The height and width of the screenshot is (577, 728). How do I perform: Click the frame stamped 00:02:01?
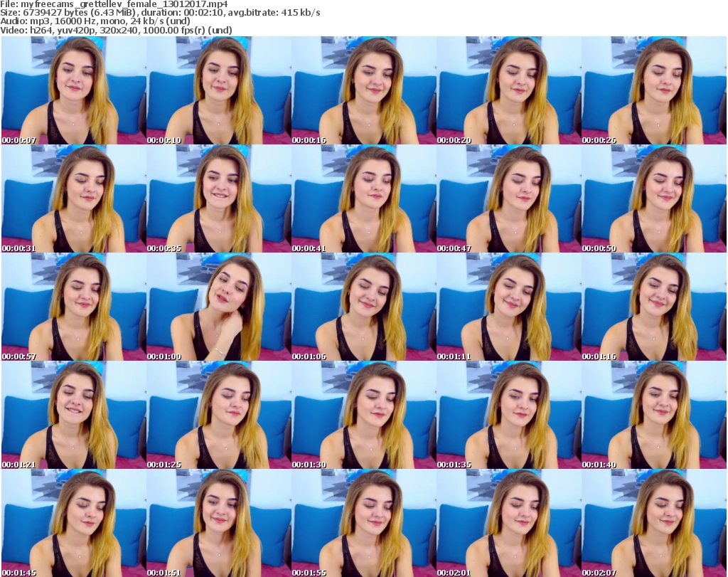508,523
